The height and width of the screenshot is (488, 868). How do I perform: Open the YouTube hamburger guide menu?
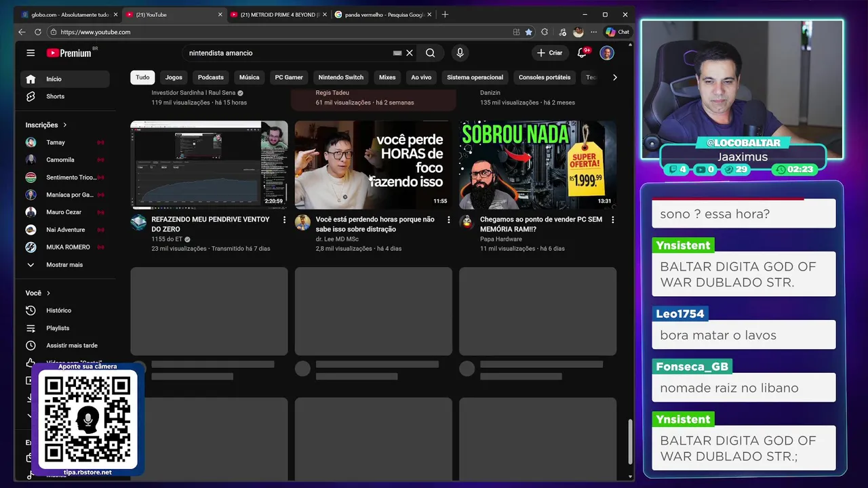pos(31,53)
